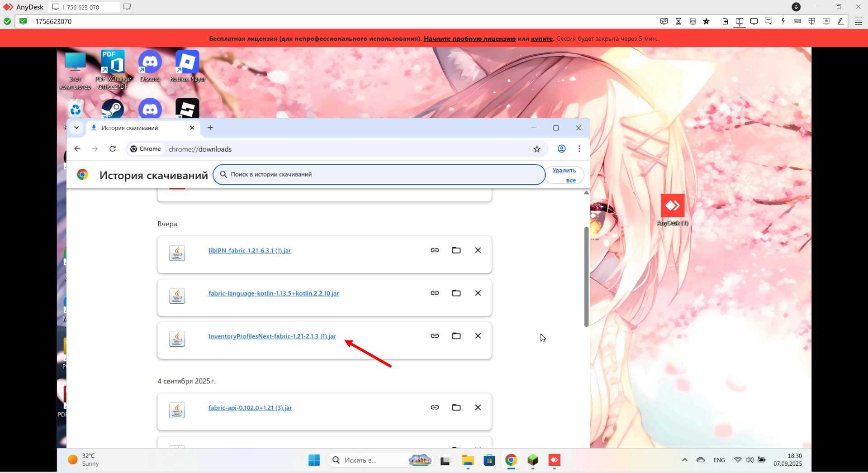Click the AnyDesk whiteboard pencil icon
Viewport: 868px width, 473px height.
coord(841,21)
